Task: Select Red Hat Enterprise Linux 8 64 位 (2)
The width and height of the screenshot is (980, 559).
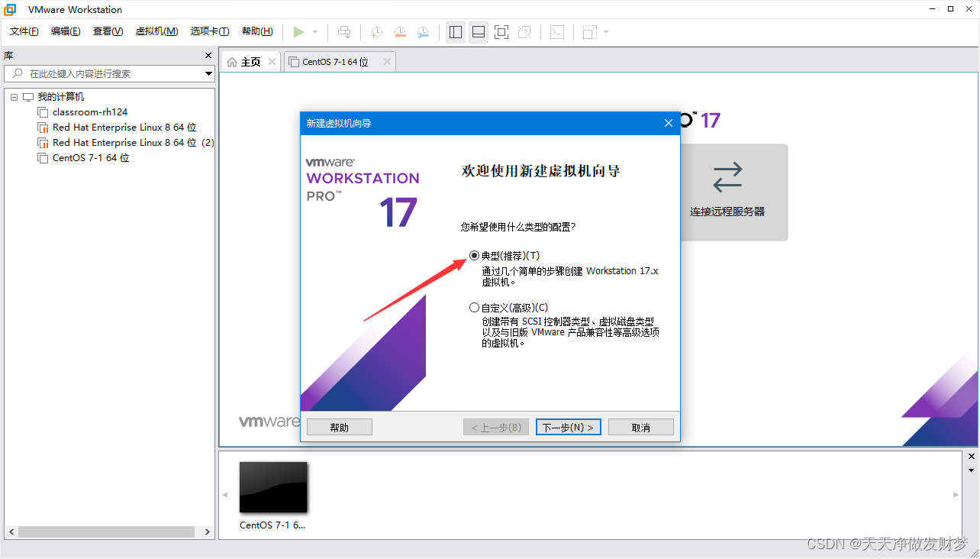Action: (x=134, y=143)
